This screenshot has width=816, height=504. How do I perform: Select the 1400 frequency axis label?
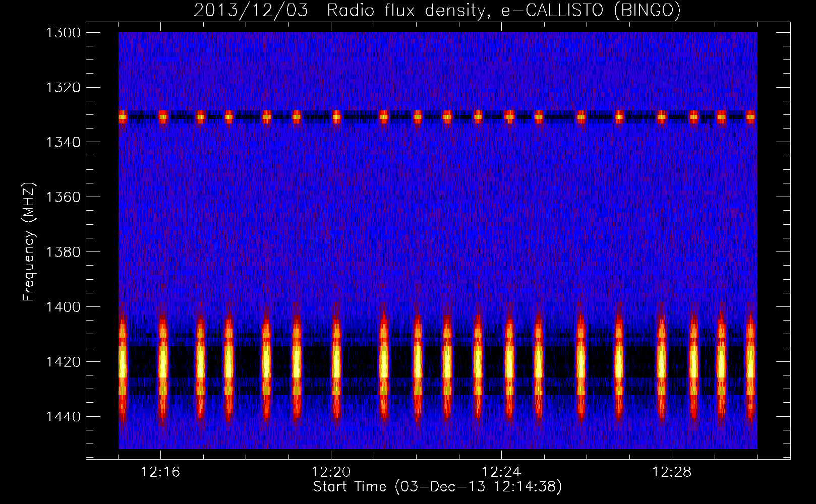point(63,307)
